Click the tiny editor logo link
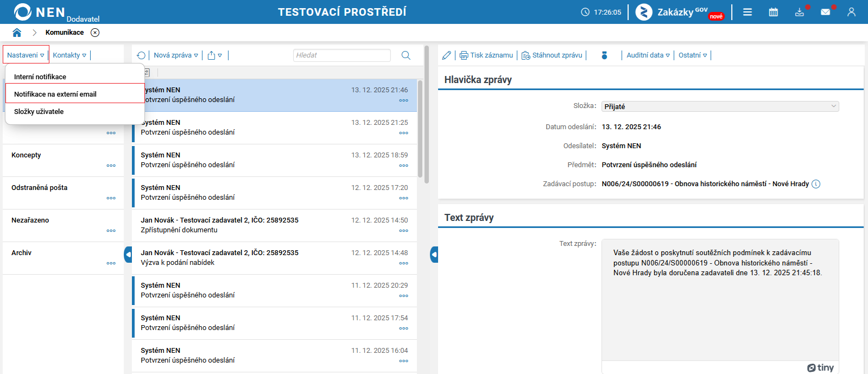The width and height of the screenshot is (868, 374). 820,367
